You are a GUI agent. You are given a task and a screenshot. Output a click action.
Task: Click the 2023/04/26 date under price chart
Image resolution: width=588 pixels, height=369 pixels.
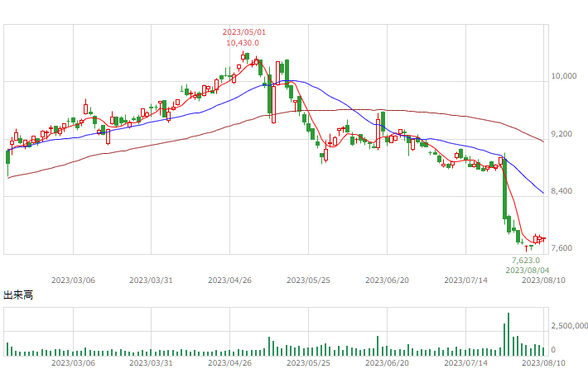229,280
